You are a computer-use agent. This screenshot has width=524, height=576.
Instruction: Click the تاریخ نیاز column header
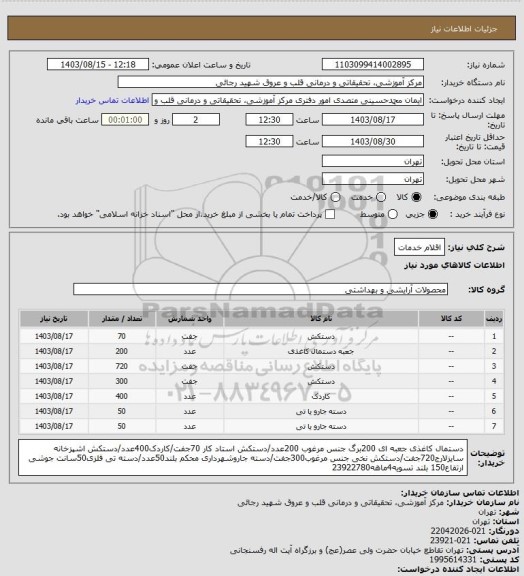tap(54, 319)
